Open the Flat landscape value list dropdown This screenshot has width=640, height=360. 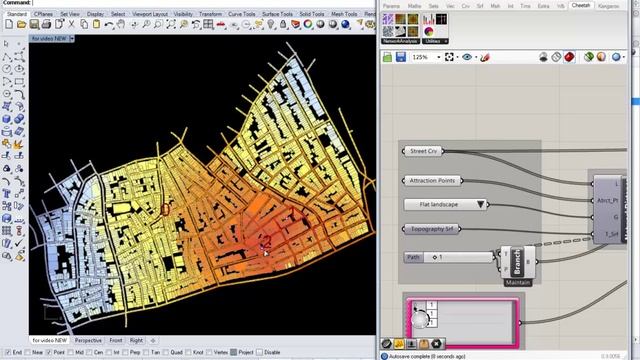(480, 204)
